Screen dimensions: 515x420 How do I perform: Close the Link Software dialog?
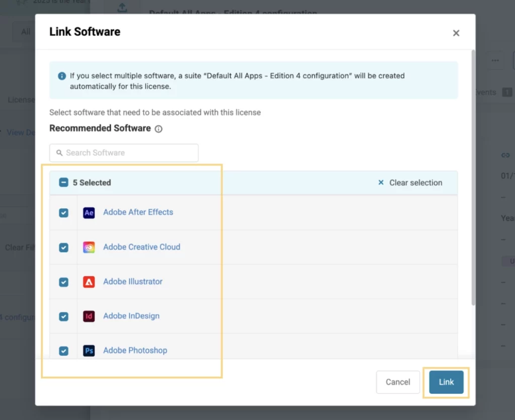tap(456, 33)
